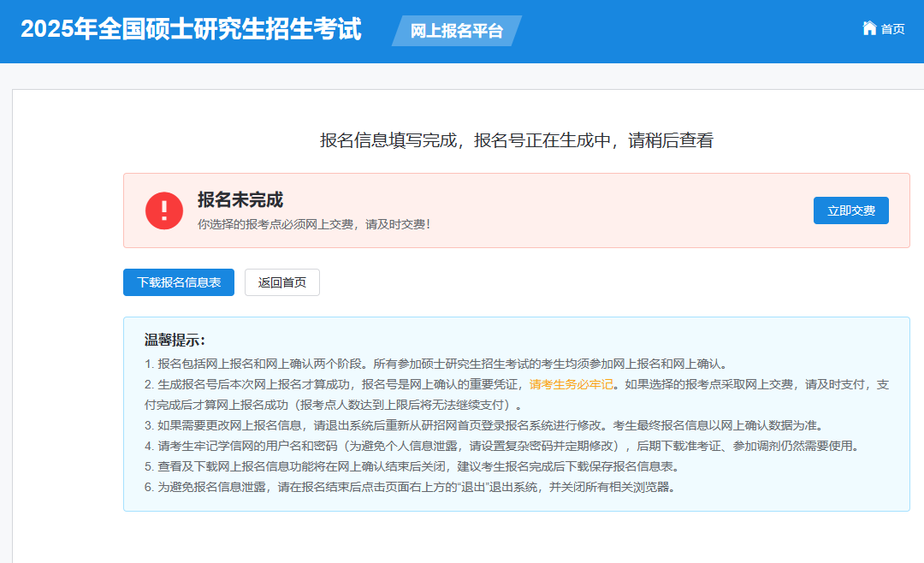Image resolution: width=924 pixels, height=563 pixels.
Task: Click 立即交费 to pay online
Action: 850,210
